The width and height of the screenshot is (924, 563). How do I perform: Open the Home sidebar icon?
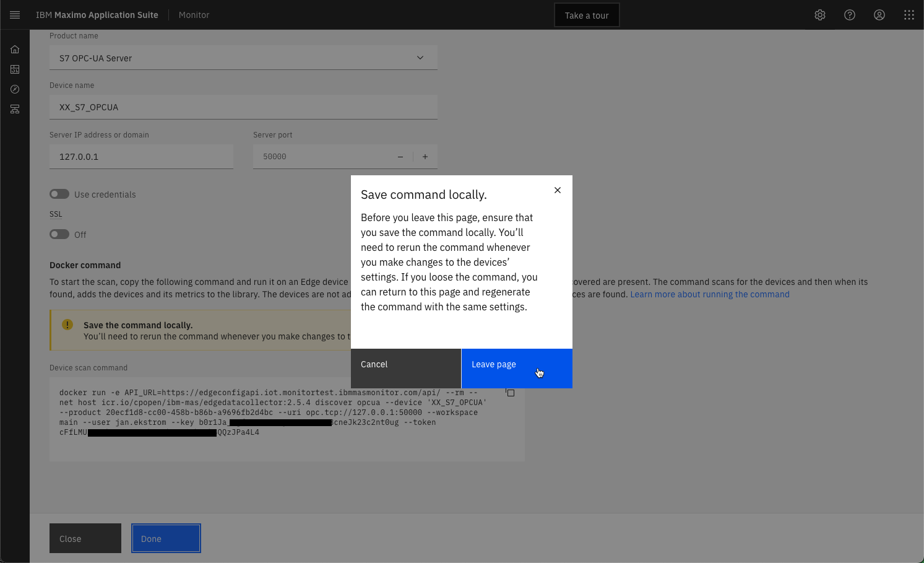point(15,50)
